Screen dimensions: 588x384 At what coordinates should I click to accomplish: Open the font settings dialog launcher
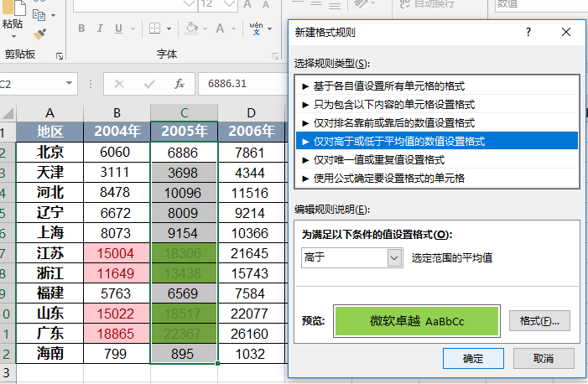pyautogui.click(x=275, y=56)
